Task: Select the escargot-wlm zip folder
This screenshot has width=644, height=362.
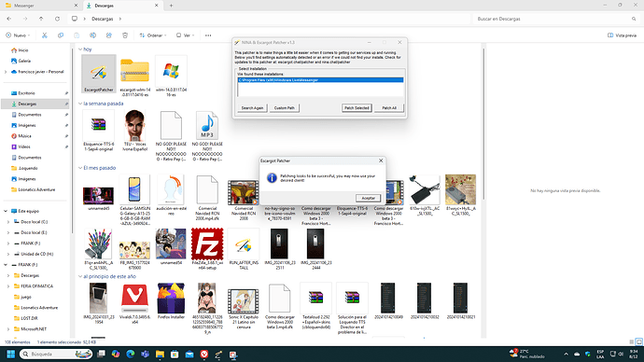Action: pos(134,77)
